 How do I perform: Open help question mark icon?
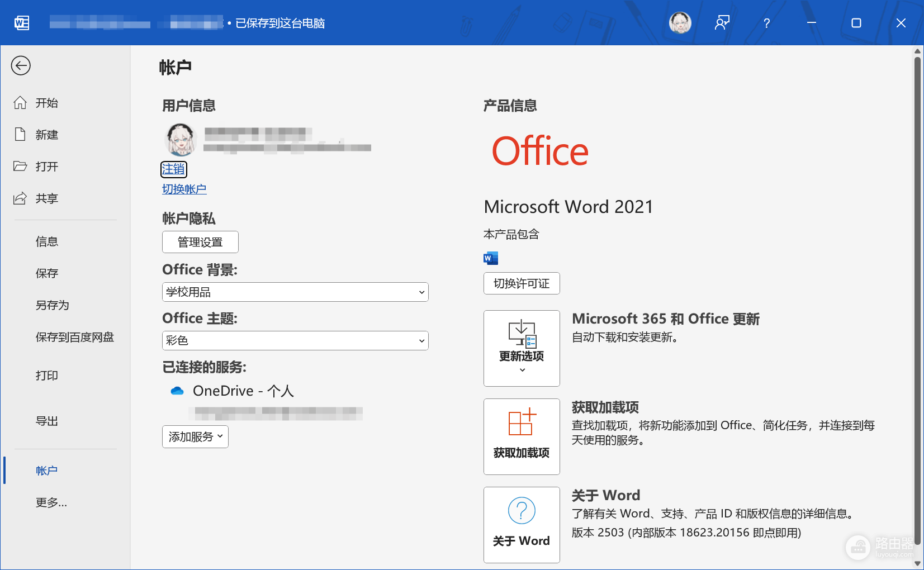pyautogui.click(x=767, y=23)
